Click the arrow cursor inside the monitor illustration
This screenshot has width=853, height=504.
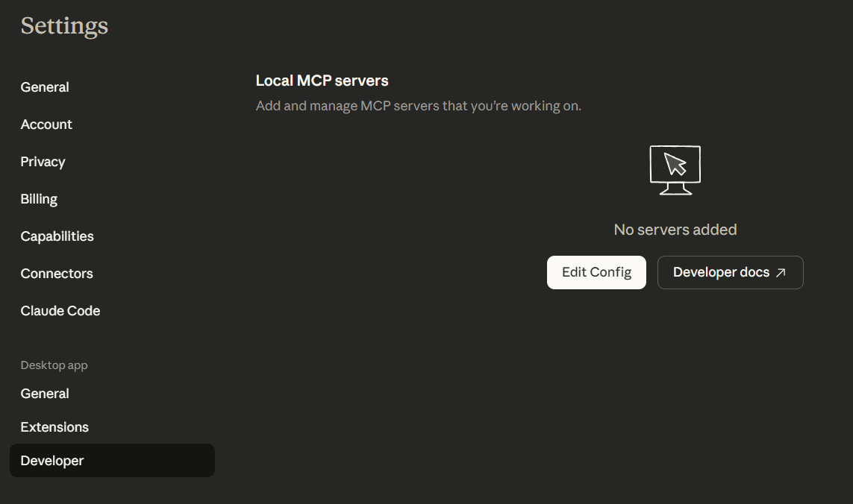point(675,164)
